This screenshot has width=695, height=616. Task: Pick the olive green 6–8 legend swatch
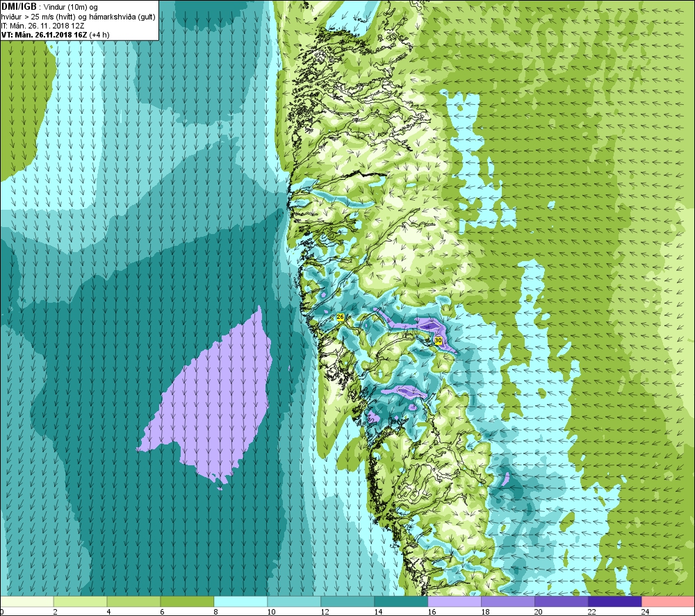187,601
